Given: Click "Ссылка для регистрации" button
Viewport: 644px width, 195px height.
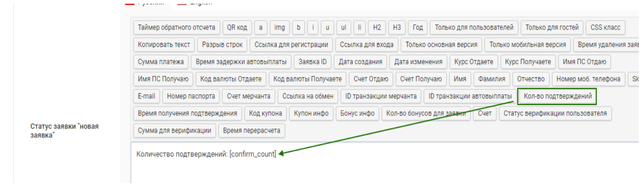Looking at the screenshot, I should 291,45.
